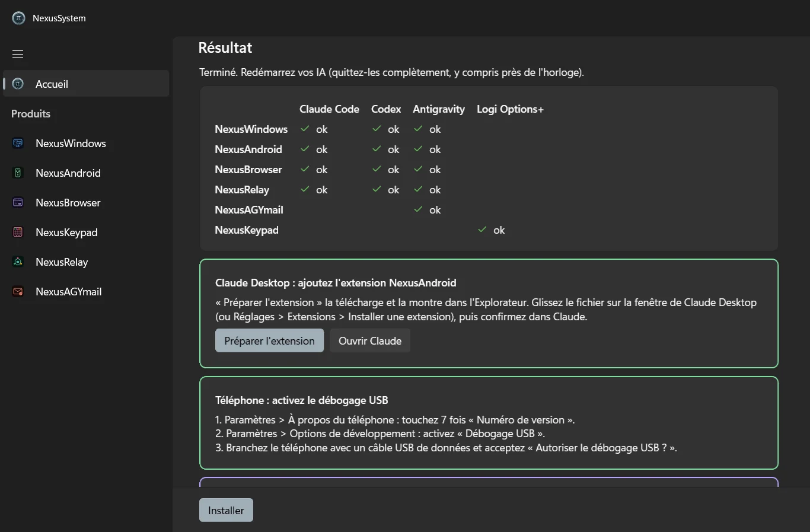810x532 pixels.
Task: Click the NexusKeypad sidebar icon
Action: [x=18, y=232]
